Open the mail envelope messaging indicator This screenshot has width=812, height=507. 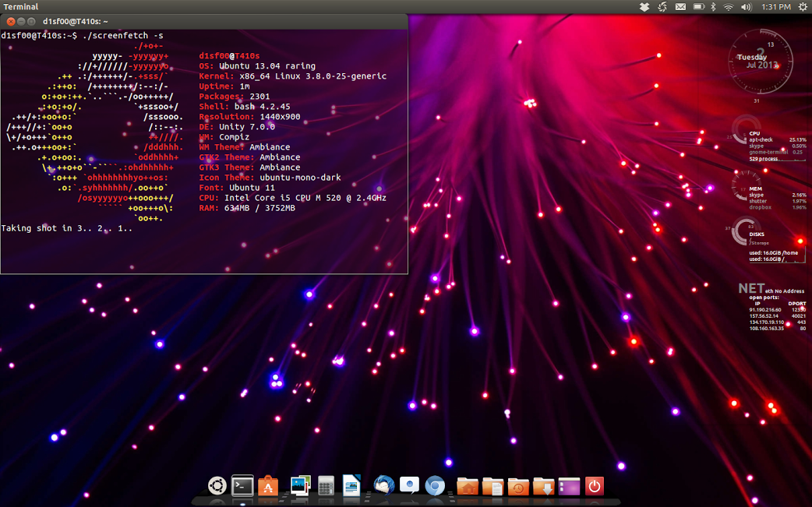click(680, 7)
